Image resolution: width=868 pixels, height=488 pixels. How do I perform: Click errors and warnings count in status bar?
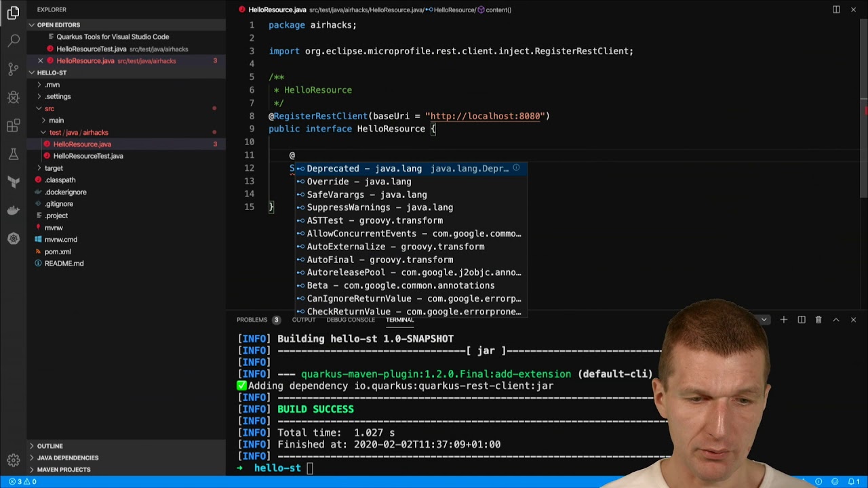[22, 482]
